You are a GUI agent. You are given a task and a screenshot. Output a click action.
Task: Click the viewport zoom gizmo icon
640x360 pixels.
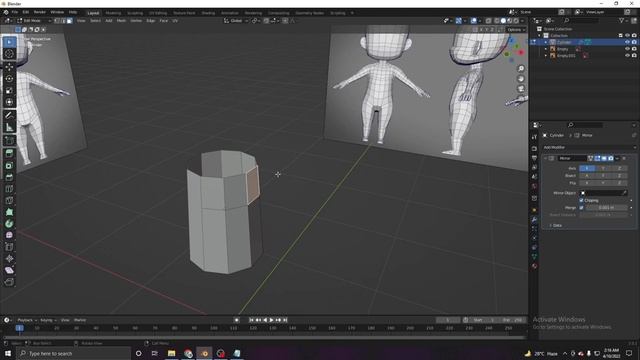click(521, 69)
